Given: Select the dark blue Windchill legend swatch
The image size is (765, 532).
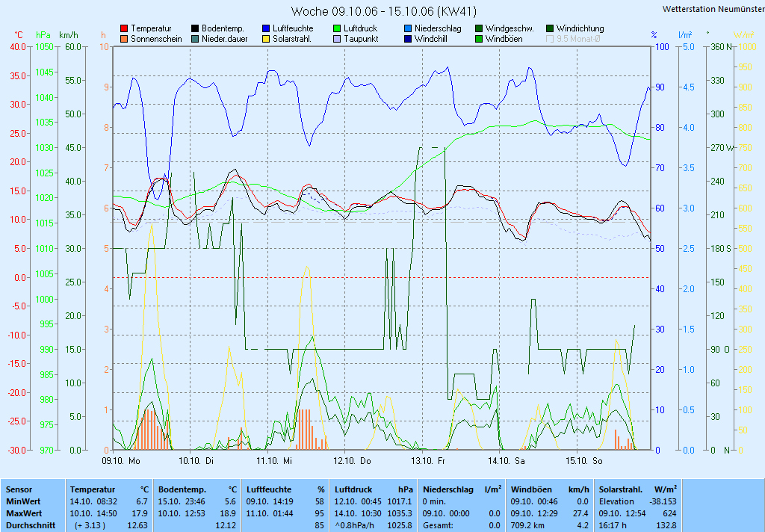Looking at the screenshot, I should [408, 39].
